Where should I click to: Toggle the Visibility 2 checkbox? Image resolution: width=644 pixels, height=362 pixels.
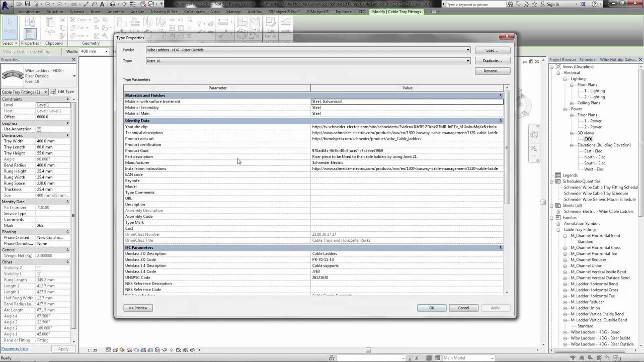[x=39, y=268]
